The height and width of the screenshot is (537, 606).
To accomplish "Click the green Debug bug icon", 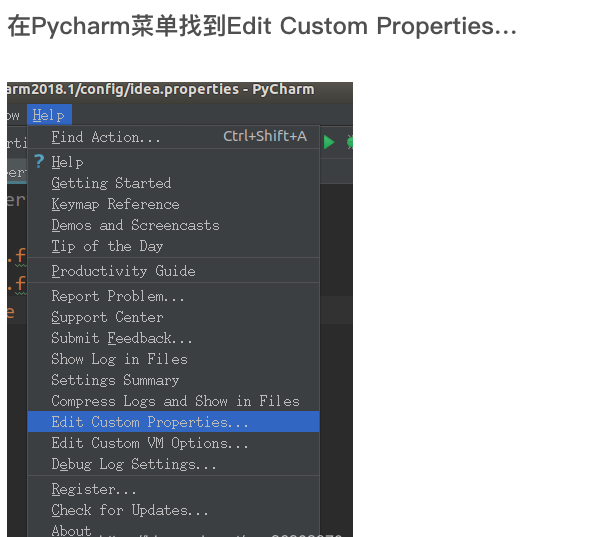I will point(350,142).
